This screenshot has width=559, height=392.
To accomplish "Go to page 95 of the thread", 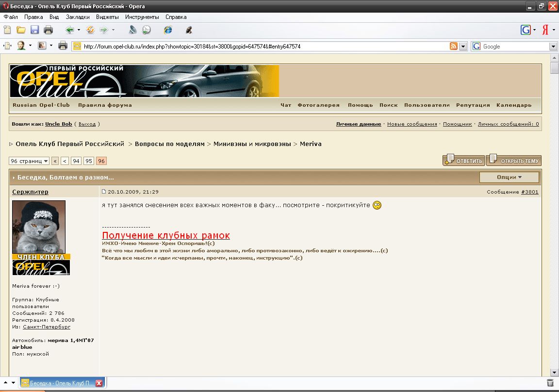I will click(x=89, y=161).
